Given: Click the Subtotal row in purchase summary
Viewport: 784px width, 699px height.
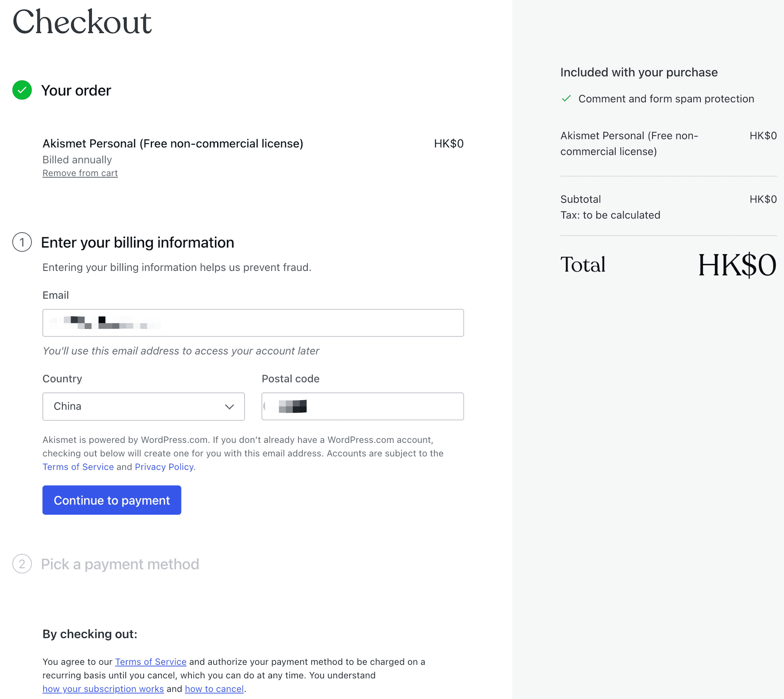Looking at the screenshot, I should tap(580, 199).
